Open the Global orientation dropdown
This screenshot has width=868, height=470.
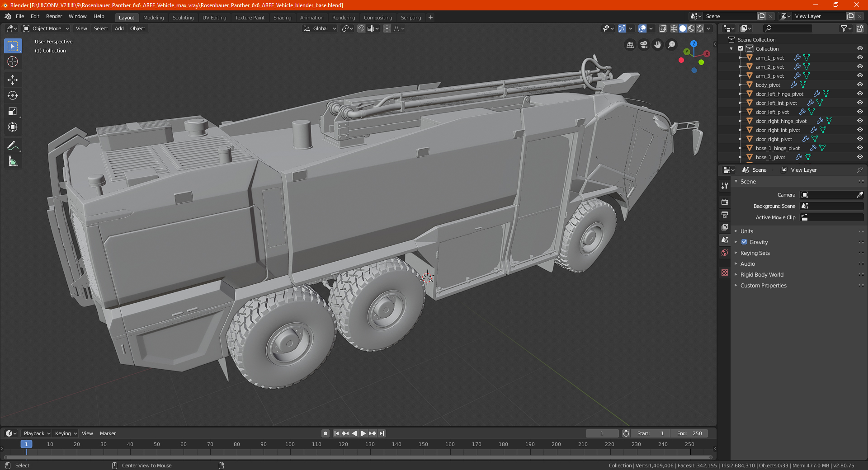point(320,28)
